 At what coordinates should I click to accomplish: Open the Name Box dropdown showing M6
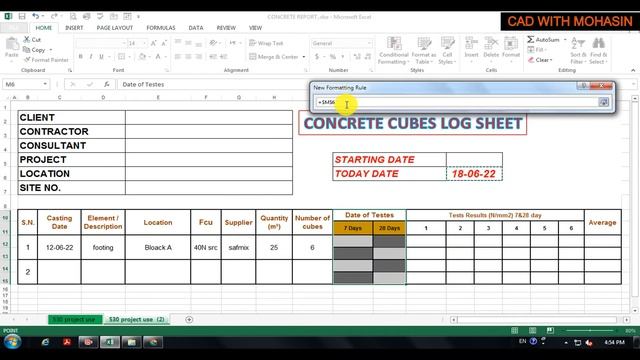pos(45,84)
